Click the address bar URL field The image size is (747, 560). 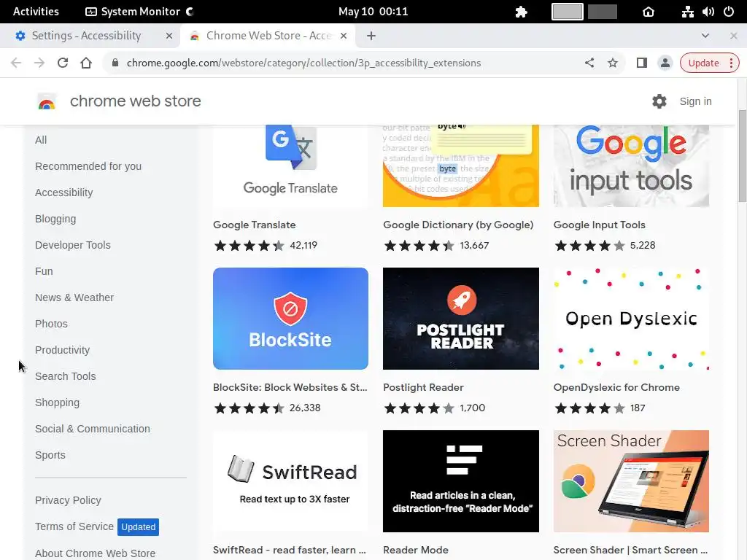[x=303, y=63]
